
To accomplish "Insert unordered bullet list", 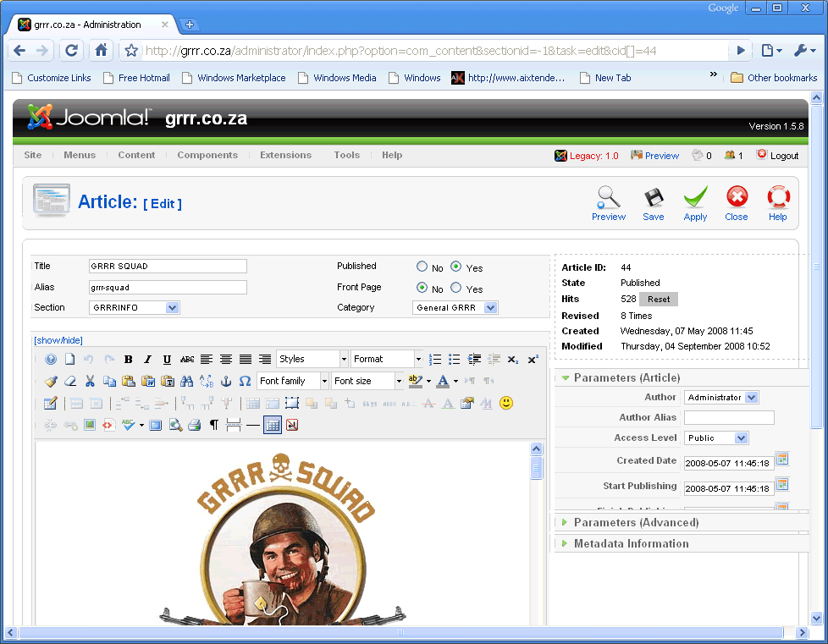I will [x=454, y=360].
